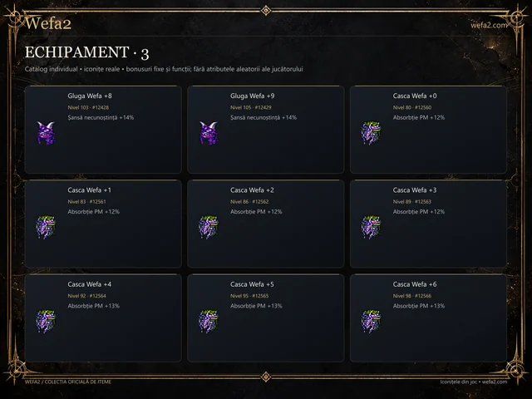Click the Absorbție PM +13% text on Casca +4
The width and height of the screenshot is (532, 399).
coord(94,306)
